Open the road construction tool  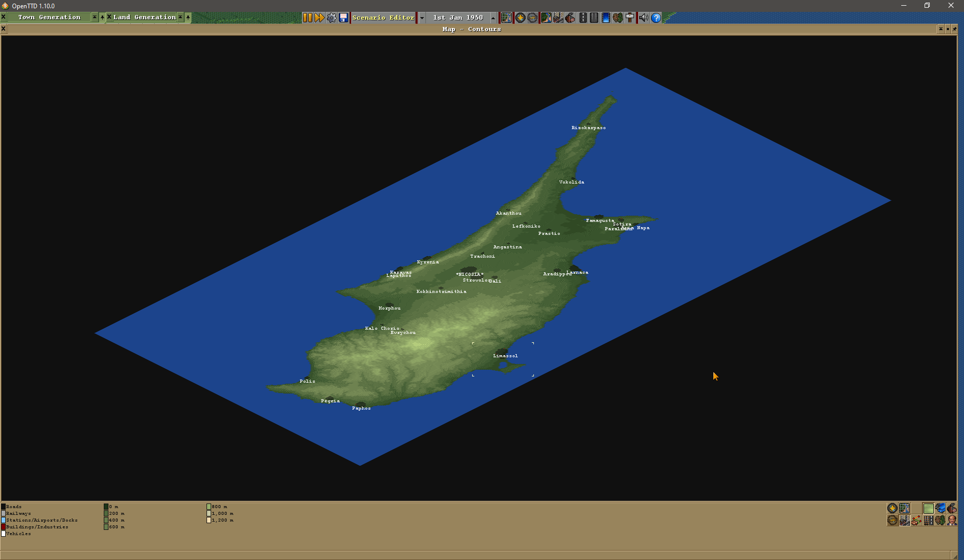(x=583, y=18)
